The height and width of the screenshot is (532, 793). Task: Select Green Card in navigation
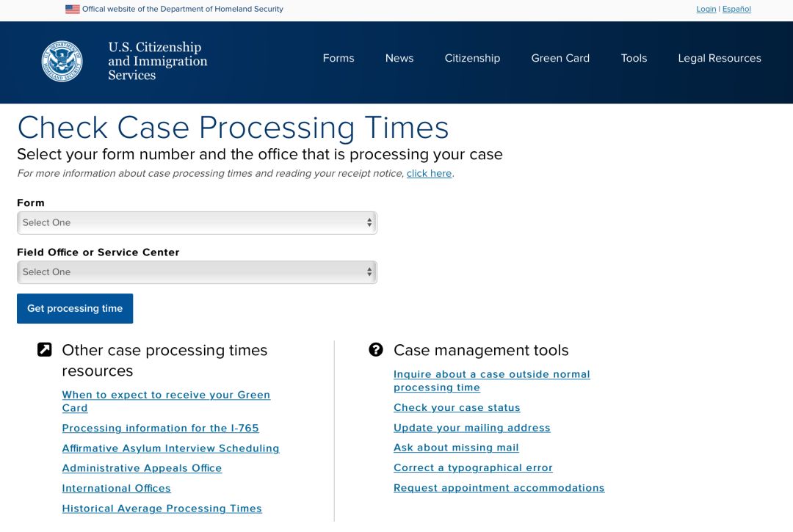point(560,59)
